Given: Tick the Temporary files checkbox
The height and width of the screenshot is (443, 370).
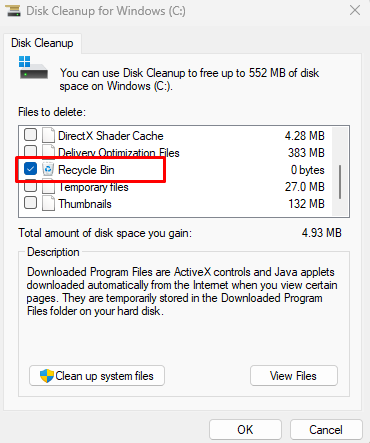Looking at the screenshot, I should (x=30, y=187).
